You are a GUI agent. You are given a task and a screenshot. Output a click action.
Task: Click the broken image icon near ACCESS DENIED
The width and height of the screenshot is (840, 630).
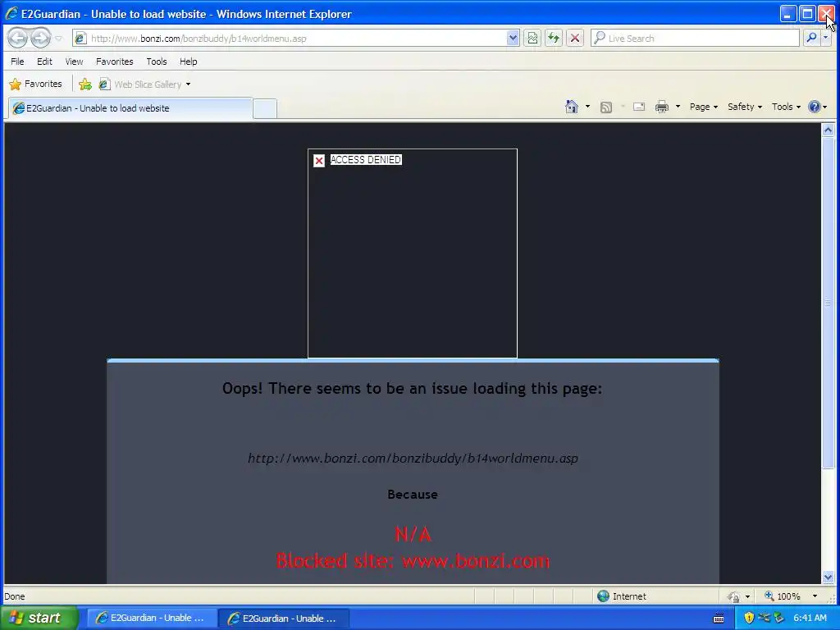[319, 161]
